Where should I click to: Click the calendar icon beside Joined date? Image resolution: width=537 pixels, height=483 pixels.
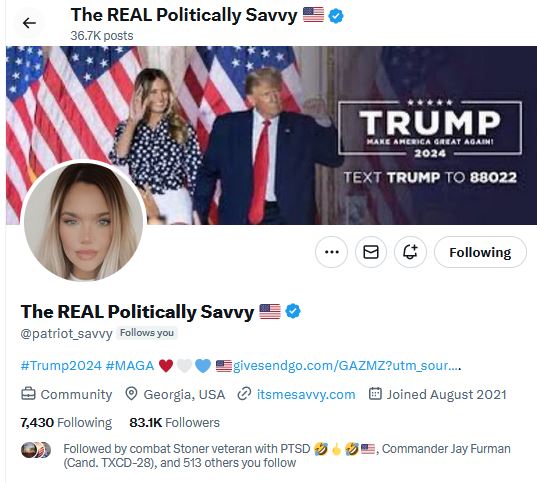click(375, 393)
